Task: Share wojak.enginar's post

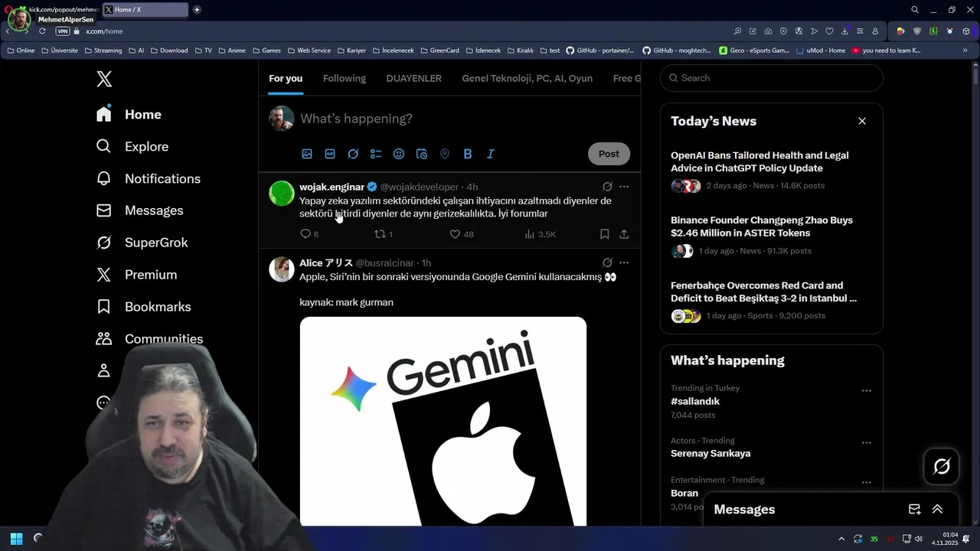Action: click(624, 234)
